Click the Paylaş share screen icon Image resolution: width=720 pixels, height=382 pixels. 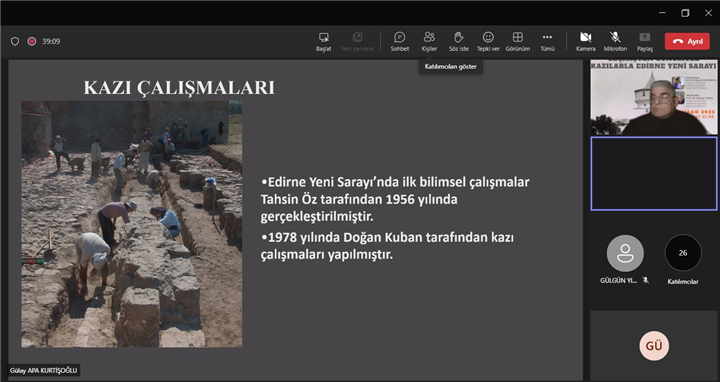click(645, 41)
